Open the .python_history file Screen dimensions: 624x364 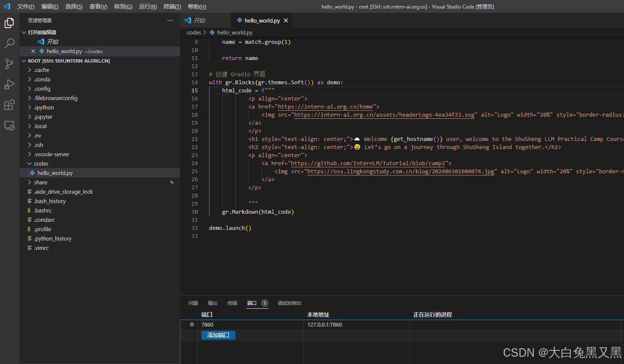pyautogui.click(x=100, y=238)
